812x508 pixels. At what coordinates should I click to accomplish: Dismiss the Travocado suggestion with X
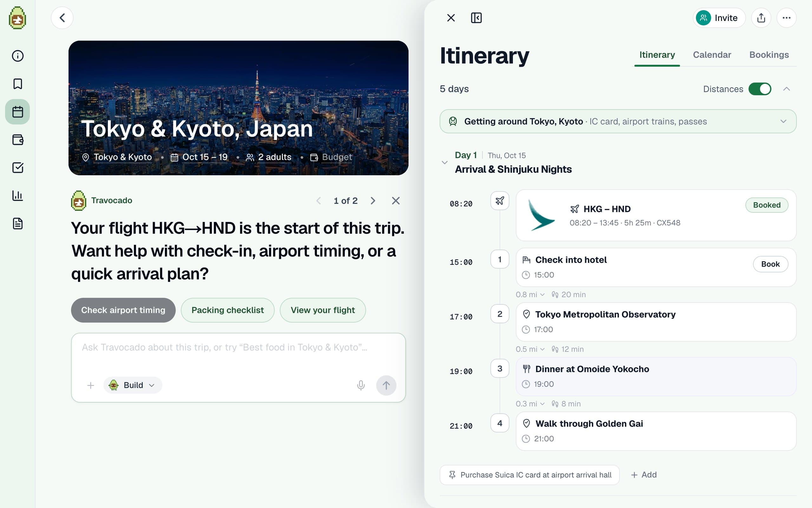pos(396,201)
